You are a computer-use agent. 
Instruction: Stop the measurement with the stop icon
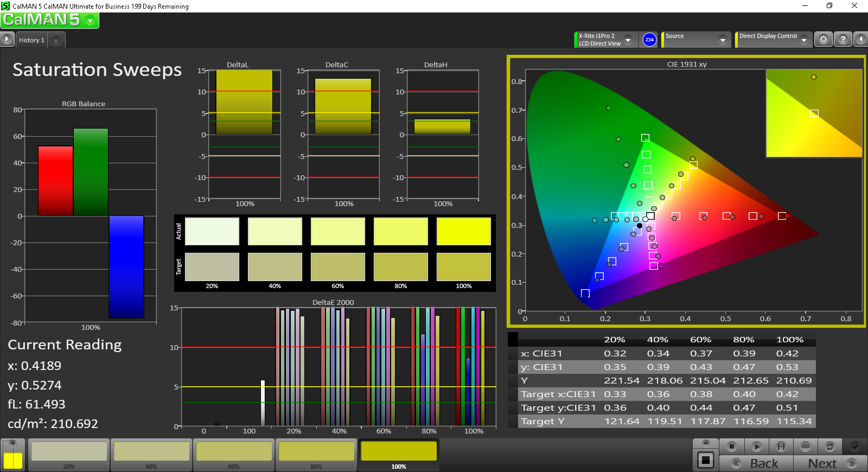(732, 447)
